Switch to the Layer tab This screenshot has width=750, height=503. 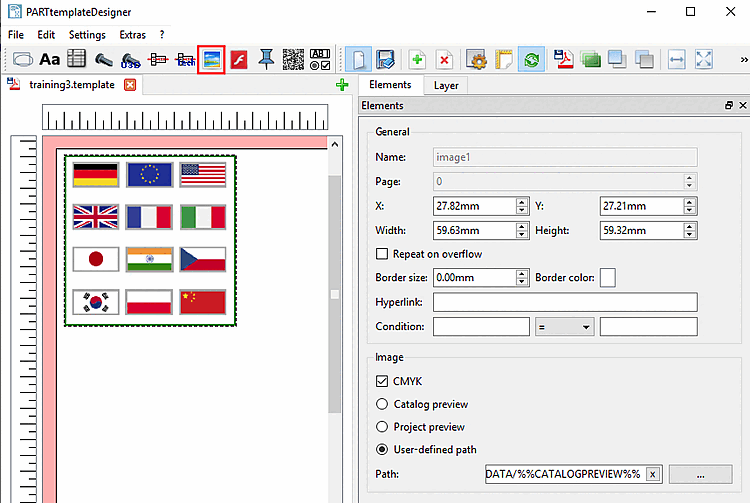(446, 85)
